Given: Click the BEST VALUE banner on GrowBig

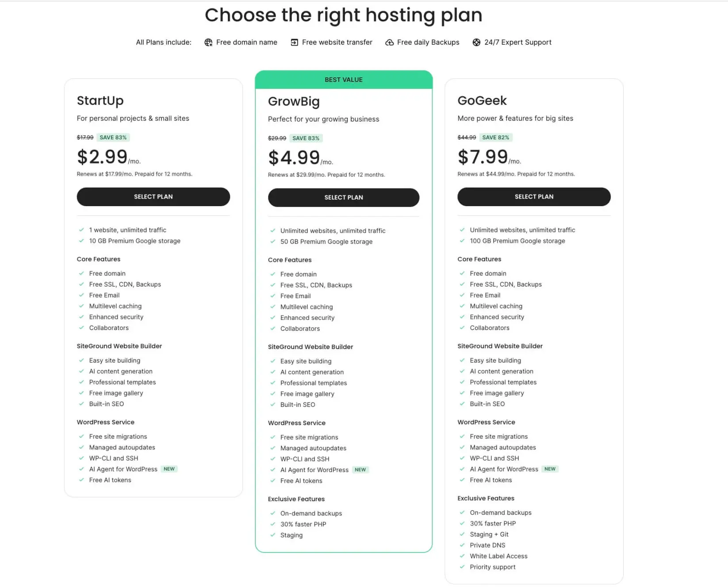Looking at the screenshot, I should [344, 80].
